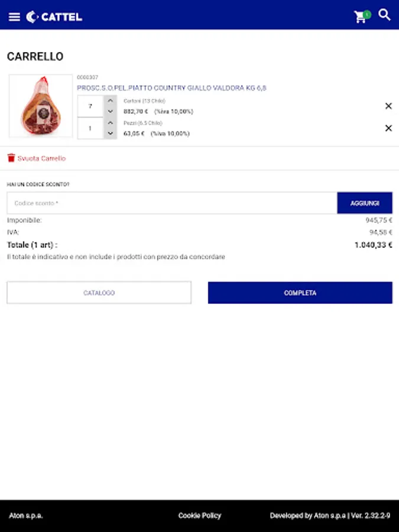Open the search magnifier
399x532 pixels.
coord(384,15)
